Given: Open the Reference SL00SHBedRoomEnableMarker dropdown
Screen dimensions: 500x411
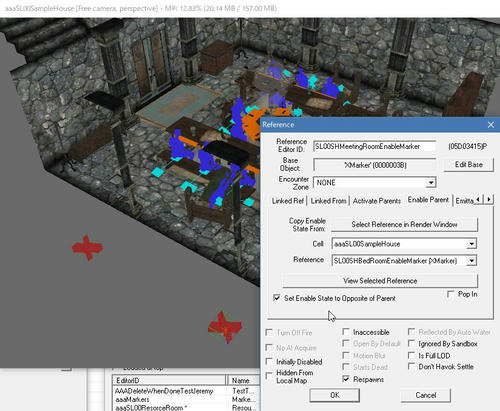Looking at the screenshot, I should click(x=471, y=261).
